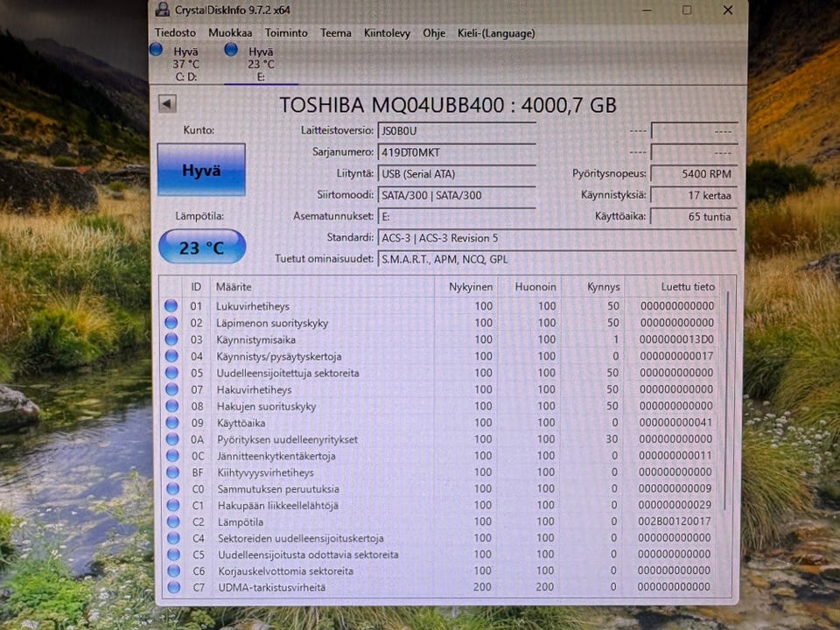Click status icon of Läpimenon suorituskyky row
Viewport: 840px width, 630px height.
coord(171,323)
